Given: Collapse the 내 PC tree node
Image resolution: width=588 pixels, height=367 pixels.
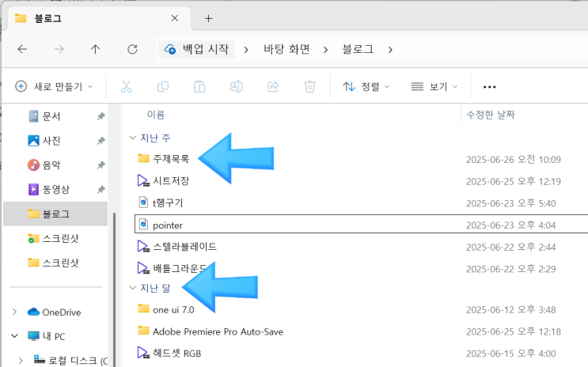Looking at the screenshot, I should click(14, 336).
